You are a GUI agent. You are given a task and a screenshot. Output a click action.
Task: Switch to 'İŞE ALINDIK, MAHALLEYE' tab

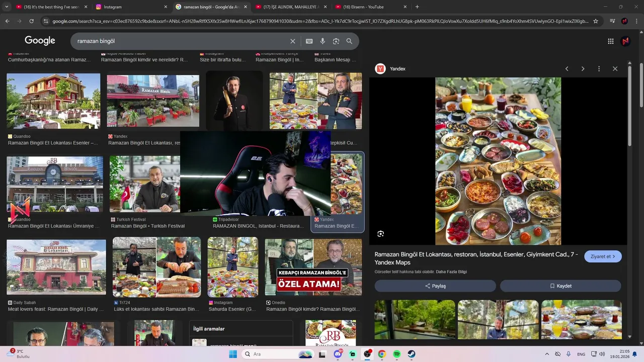[x=292, y=7]
